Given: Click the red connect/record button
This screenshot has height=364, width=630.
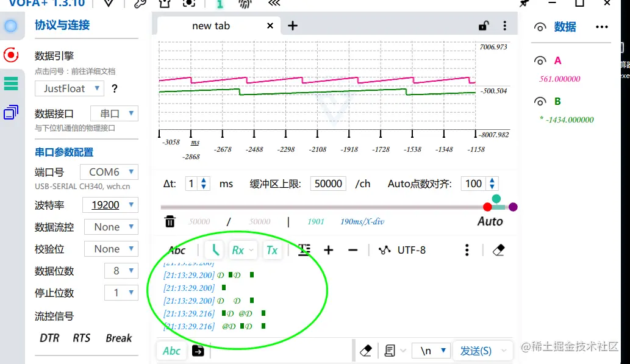Looking at the screenshot, I should point(11,55).
